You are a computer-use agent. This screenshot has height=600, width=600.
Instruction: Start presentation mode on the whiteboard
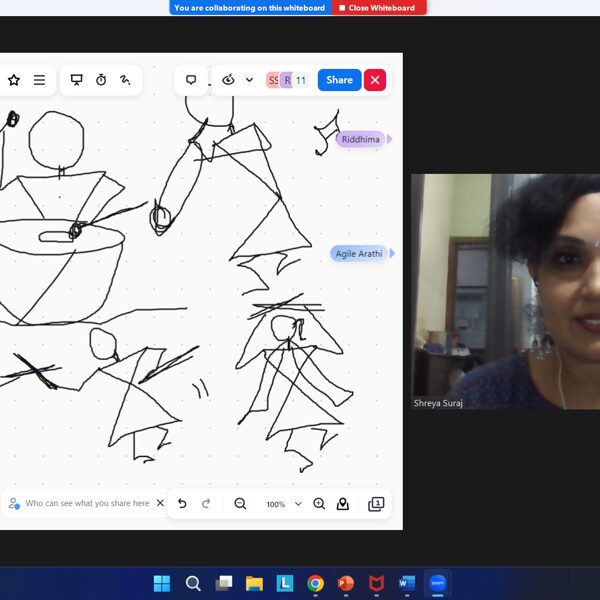[x=77, y=80]
